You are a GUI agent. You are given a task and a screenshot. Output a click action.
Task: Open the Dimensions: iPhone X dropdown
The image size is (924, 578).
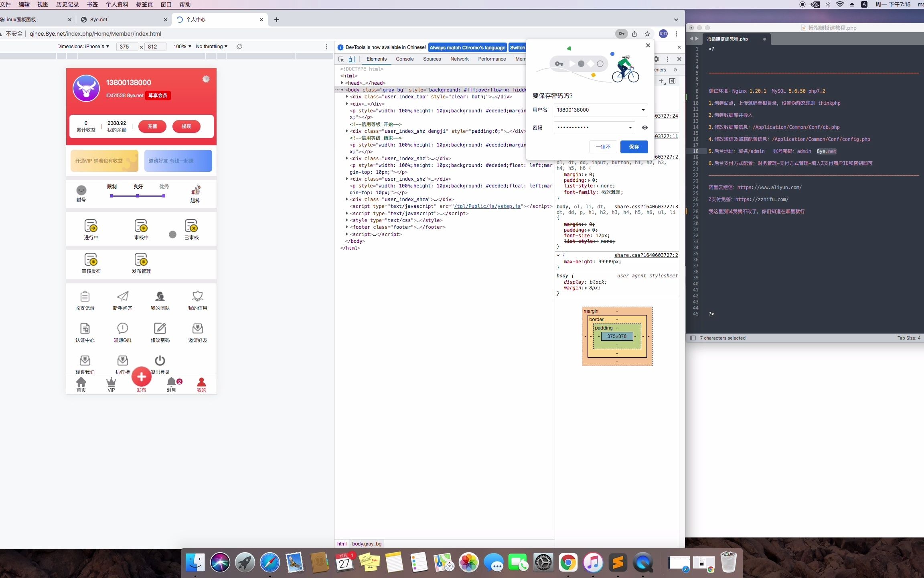coord(83,47)
